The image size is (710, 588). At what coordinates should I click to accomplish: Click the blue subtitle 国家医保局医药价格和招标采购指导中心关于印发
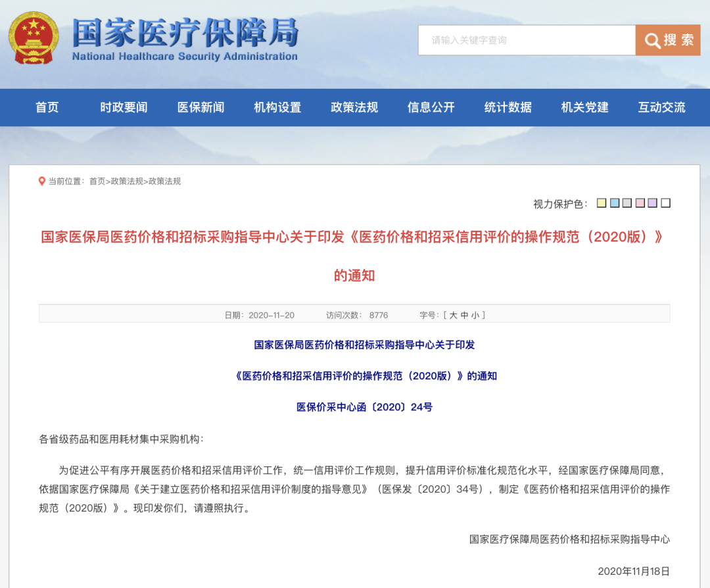(x=364, y=345)
